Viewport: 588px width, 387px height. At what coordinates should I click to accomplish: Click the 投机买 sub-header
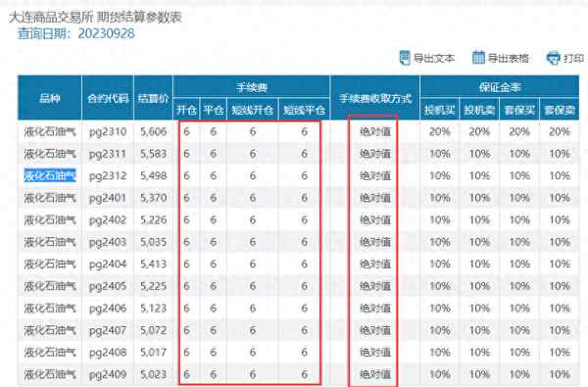[439, 110]
